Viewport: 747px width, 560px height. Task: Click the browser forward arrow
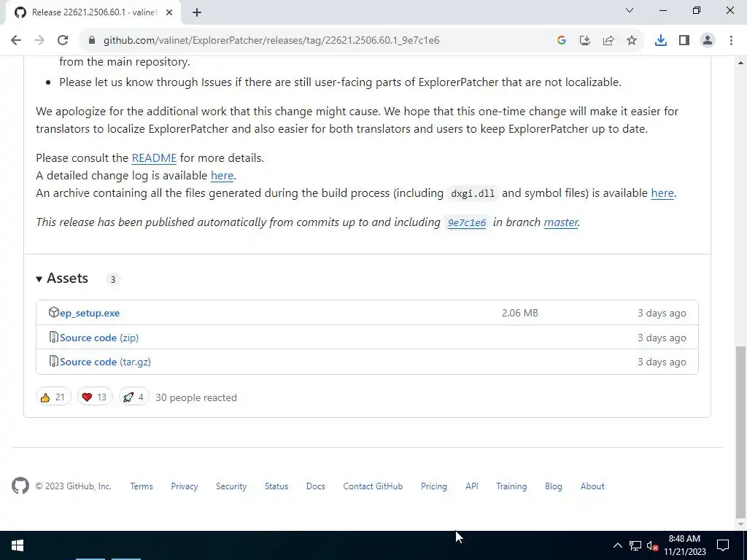39,41
